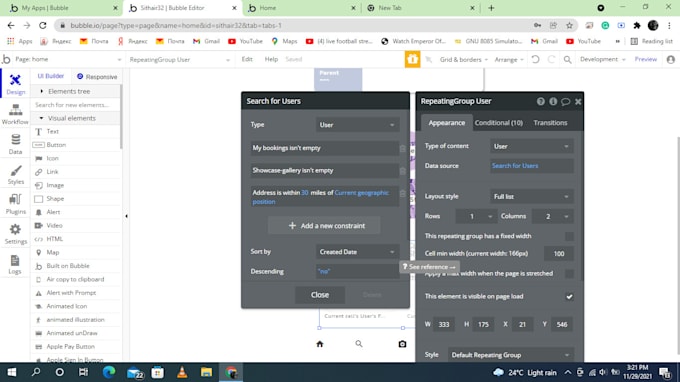The image size is (680, 382).
Task: Open the Design tab in sidebar
Action: 15,84
